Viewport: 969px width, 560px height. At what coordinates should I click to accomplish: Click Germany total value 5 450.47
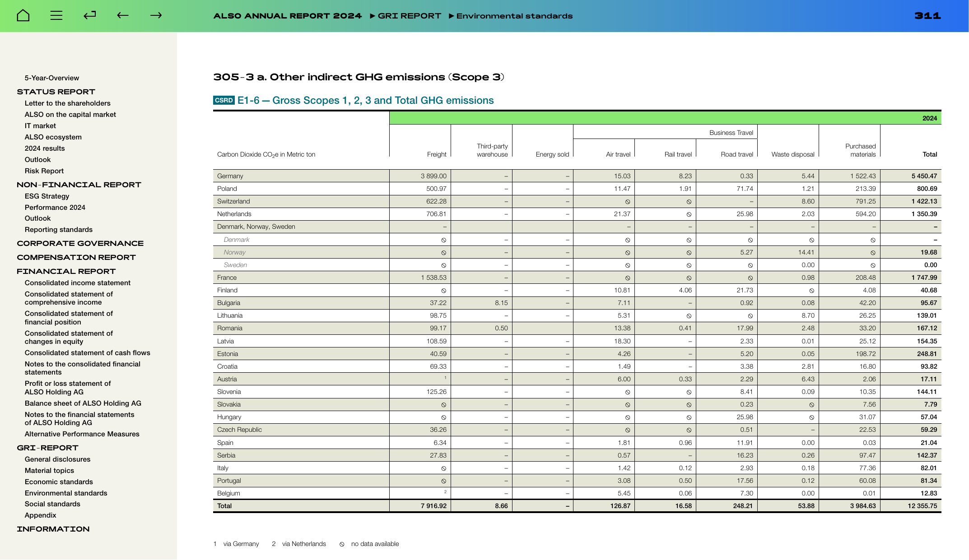click(924, 176)
